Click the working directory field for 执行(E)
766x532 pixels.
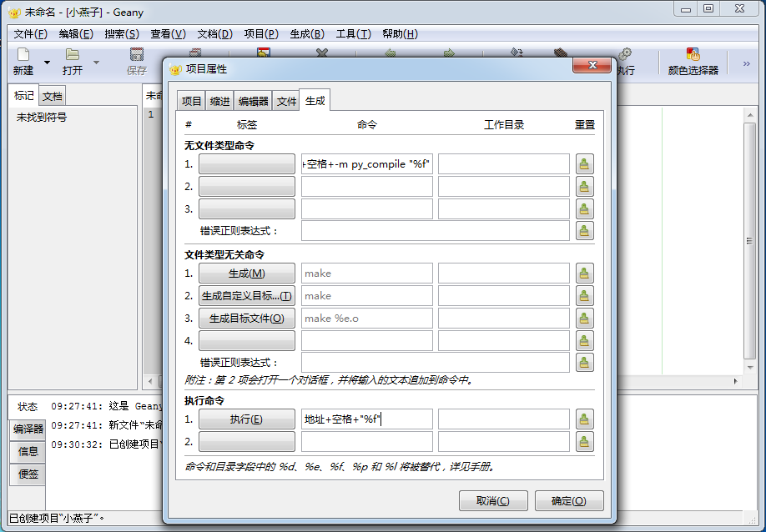click(504, 419)
